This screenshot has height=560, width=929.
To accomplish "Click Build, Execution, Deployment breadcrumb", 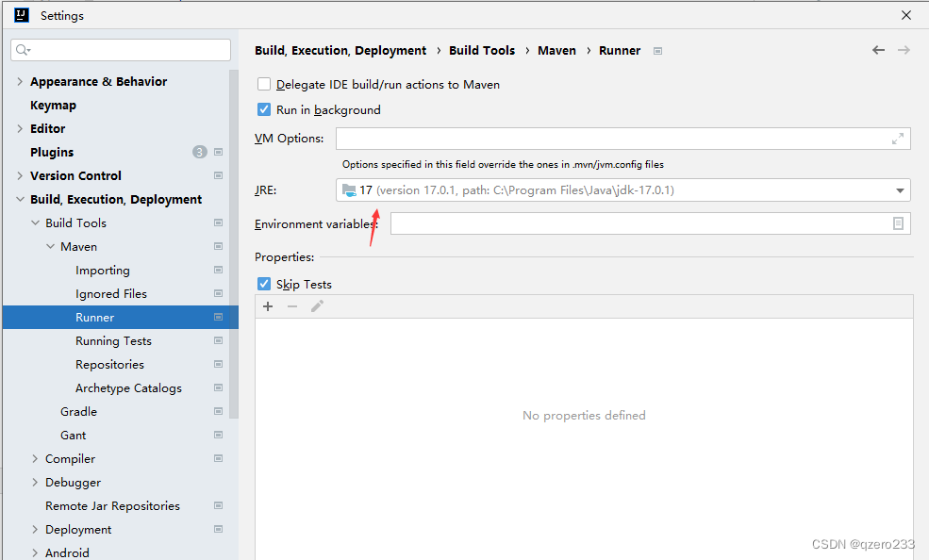I will click(x=340, y=51).
